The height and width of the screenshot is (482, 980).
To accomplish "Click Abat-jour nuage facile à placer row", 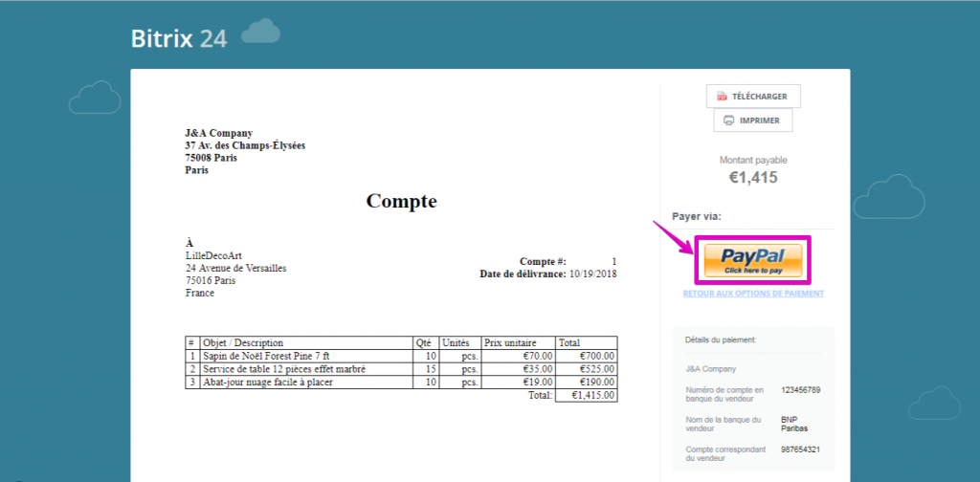I will [x=401, y=383].
